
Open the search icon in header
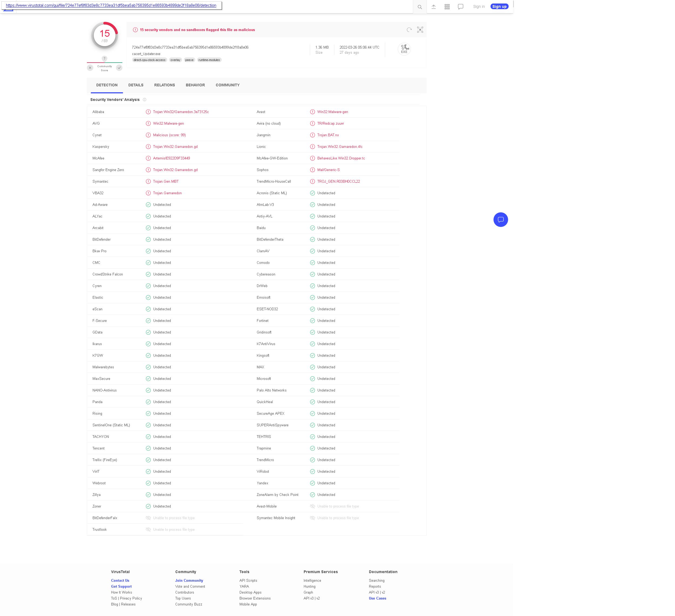click(x=420, y=7)
